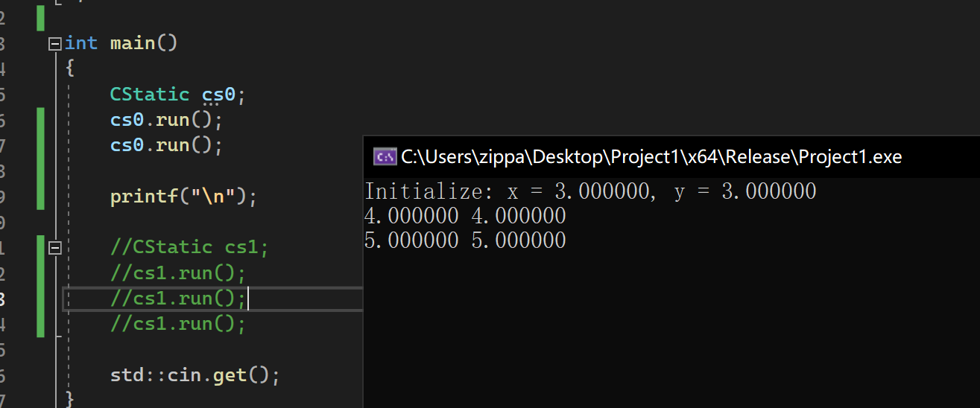Collapse the commented //CStatic cs1 block
Image resolution: width=980 pixels, height=408 pixels.
[x=54, y=248]
